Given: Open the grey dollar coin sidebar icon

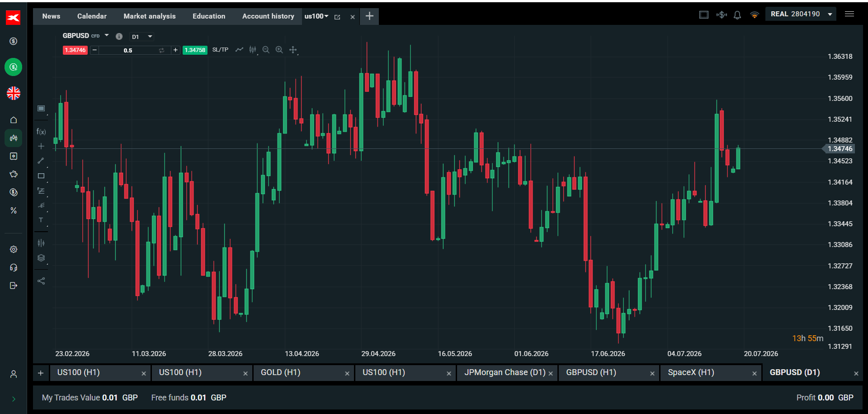Looking at the screenshot, I should click(14, 41).
